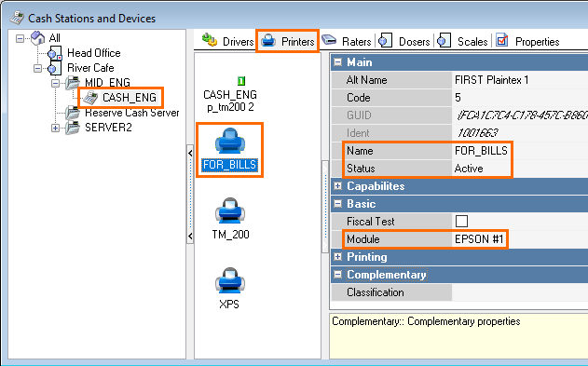Select CASH_ENG in the tree
This screenshot has width=588, height=366.
[130, 98]
